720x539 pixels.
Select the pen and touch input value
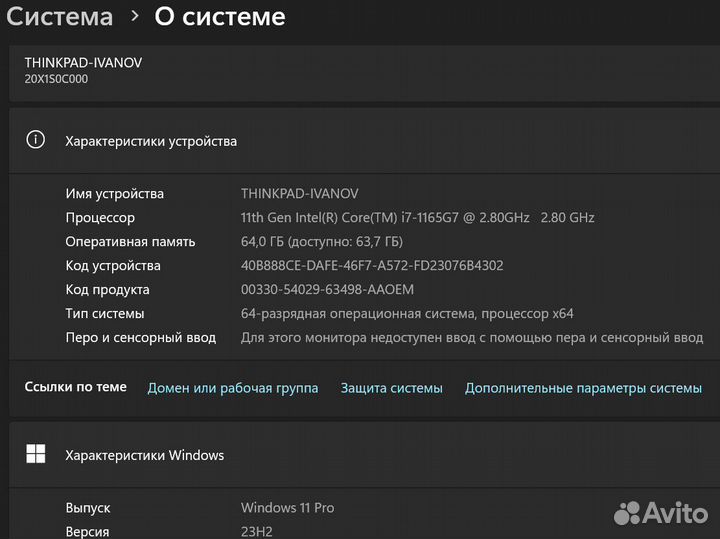[472, 337]
